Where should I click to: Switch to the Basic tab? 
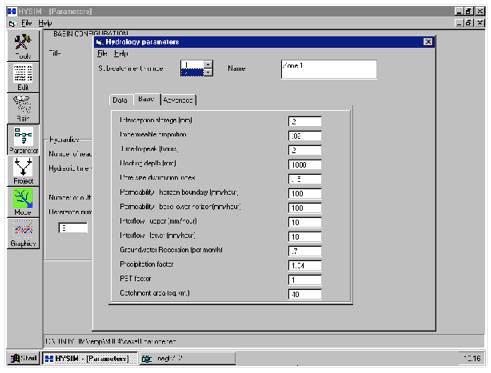pyautogui.click(x=146, y=99)
